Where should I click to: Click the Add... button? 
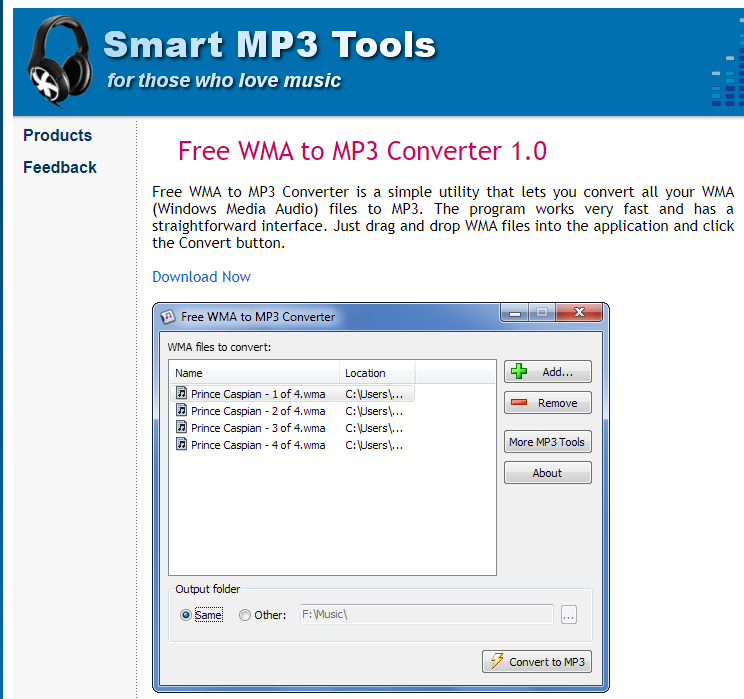pyautogui.click(x=548, y=372)
